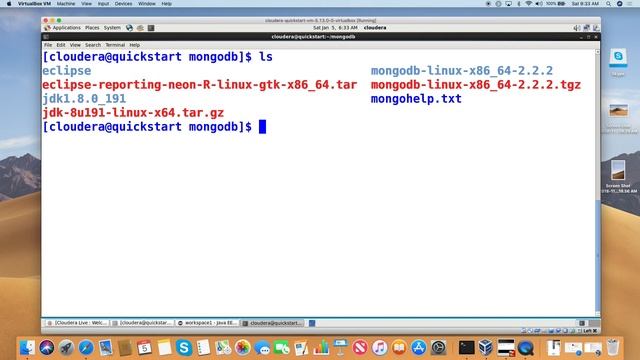640x360 pixels.
Task: Open App Store from the Dock
Action: (419, 348)
